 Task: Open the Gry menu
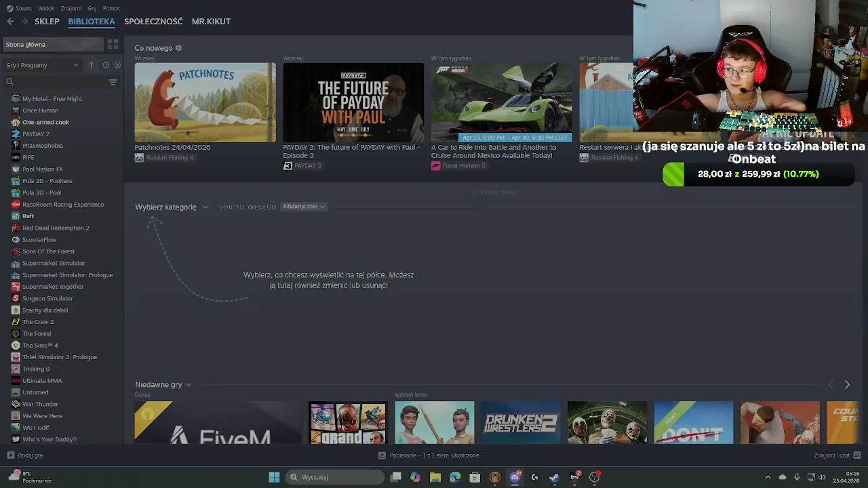(x=92, y=8)
